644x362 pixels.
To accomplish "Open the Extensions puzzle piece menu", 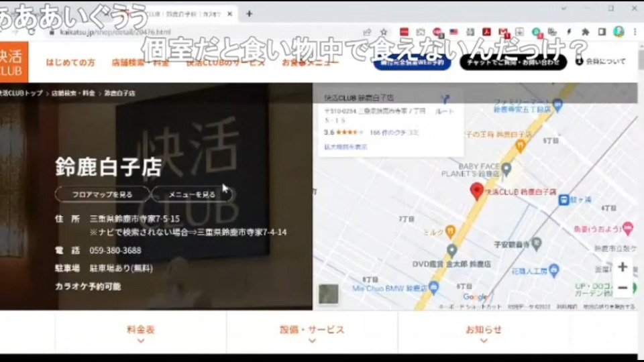I will (x=585, y=32).
